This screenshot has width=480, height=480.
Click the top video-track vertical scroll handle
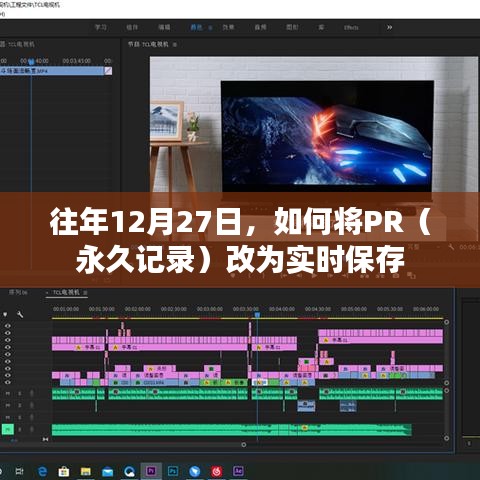pos(446,322)
